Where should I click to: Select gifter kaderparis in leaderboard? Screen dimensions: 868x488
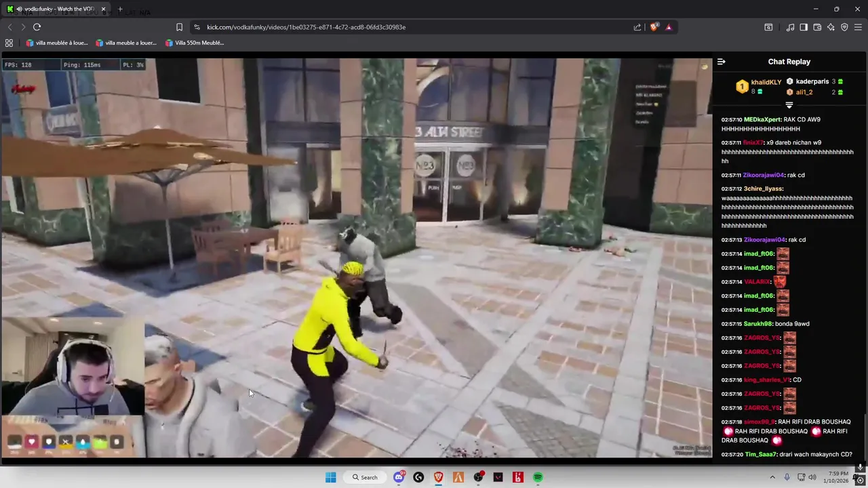812,81
